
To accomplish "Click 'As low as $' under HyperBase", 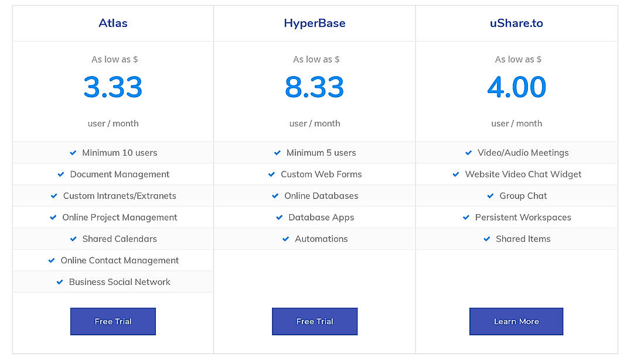I will click(316, 60).
